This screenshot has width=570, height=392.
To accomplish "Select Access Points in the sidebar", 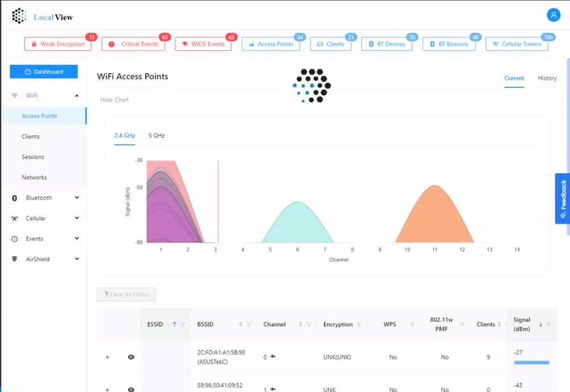I will click(44, 116).
